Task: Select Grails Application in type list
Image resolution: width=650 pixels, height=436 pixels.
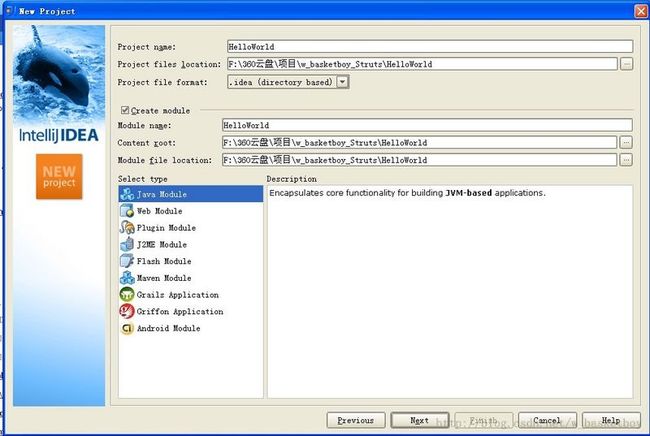Action: click(191, 294)
